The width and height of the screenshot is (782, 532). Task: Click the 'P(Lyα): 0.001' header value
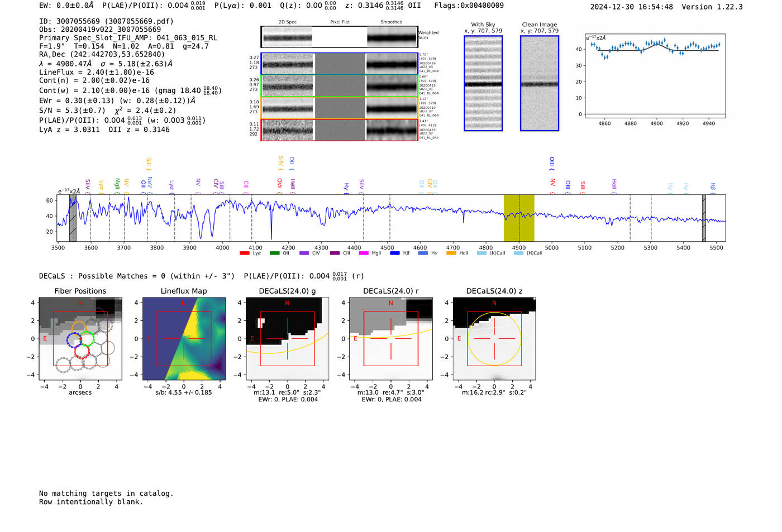243,5
